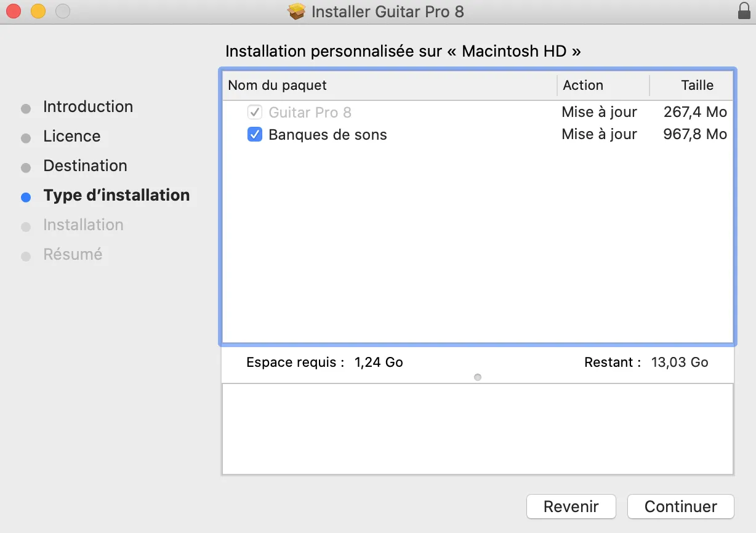This screenshot has width=756, height=533.
Task: Click Revenir to go back
Action: (571, 507)
